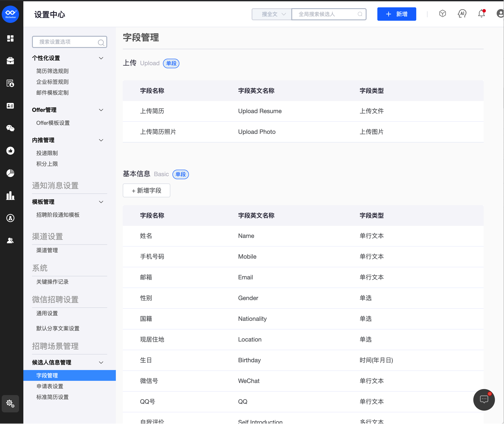Viewport: 504px width, 424px height.
Task: Open 投递限制 settings
Action: [x=47, y=153]
